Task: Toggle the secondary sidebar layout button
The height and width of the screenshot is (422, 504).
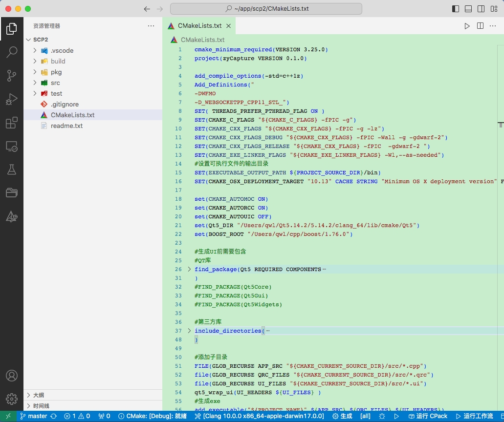Action: click(x=481, y=9)
